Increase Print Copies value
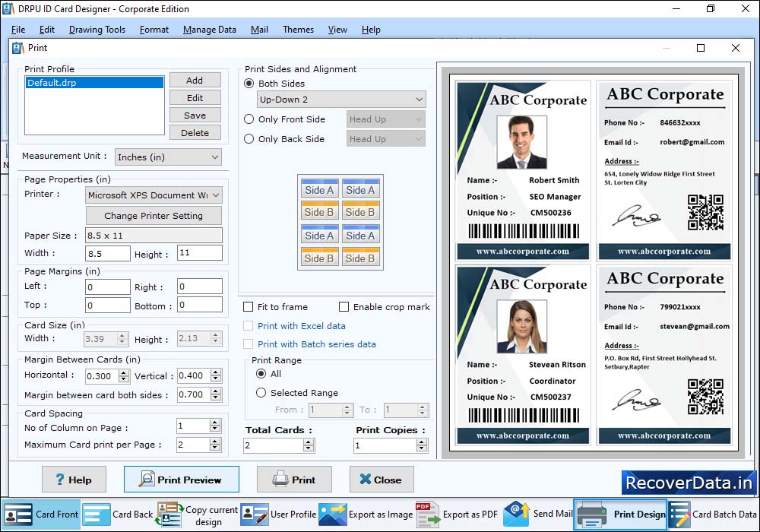Viewport: 760px width, 532px height. click(x=422, y=442)
